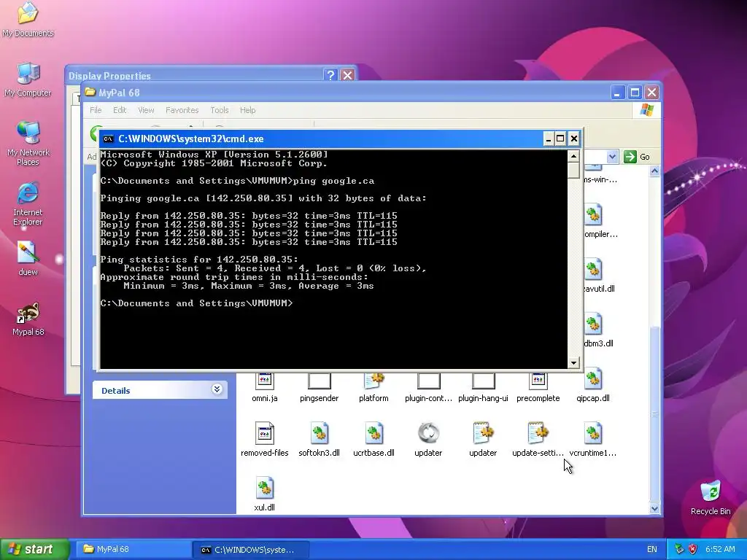Select the dbm3.dll file icon

click(594, 324)
